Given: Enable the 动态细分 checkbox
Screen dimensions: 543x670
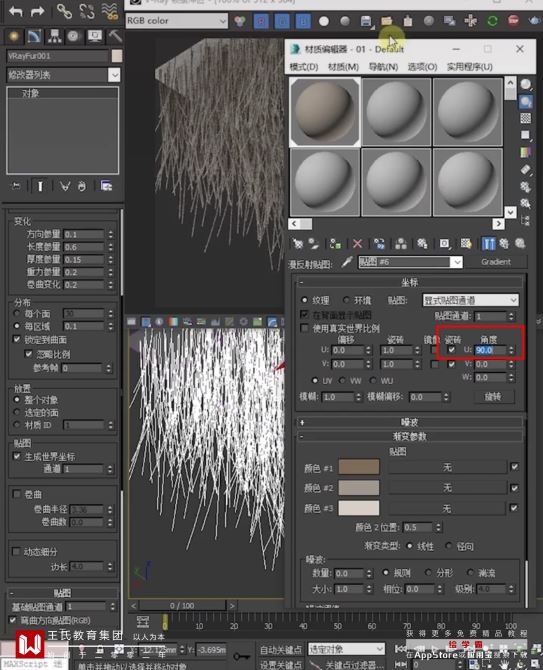Looking at the screenshot, I should click(x=16, y=552).
